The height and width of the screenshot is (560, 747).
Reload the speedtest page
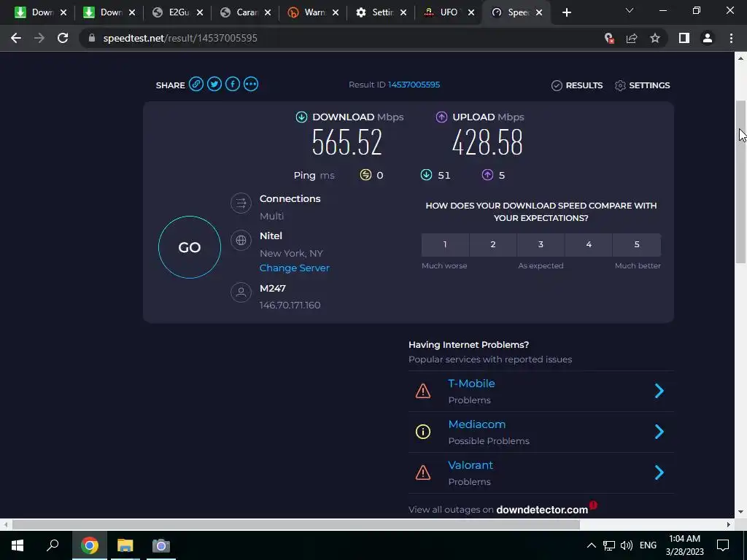click(63, 38)
